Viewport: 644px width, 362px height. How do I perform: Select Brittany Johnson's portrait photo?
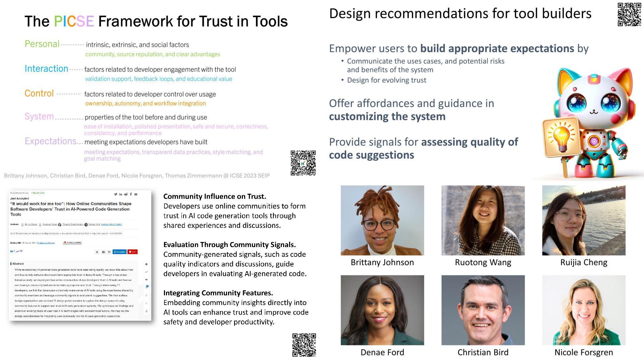pyautogui.click(x=382, y=220)
